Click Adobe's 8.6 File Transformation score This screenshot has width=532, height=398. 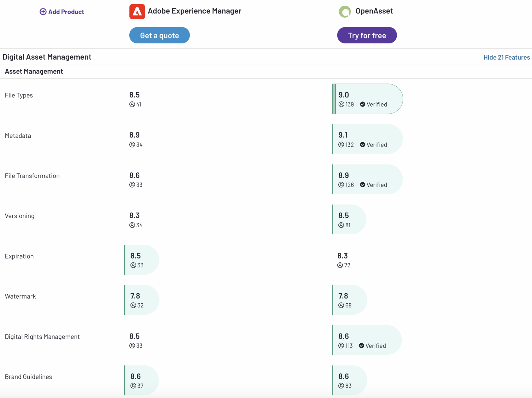(x=134, y=175)
